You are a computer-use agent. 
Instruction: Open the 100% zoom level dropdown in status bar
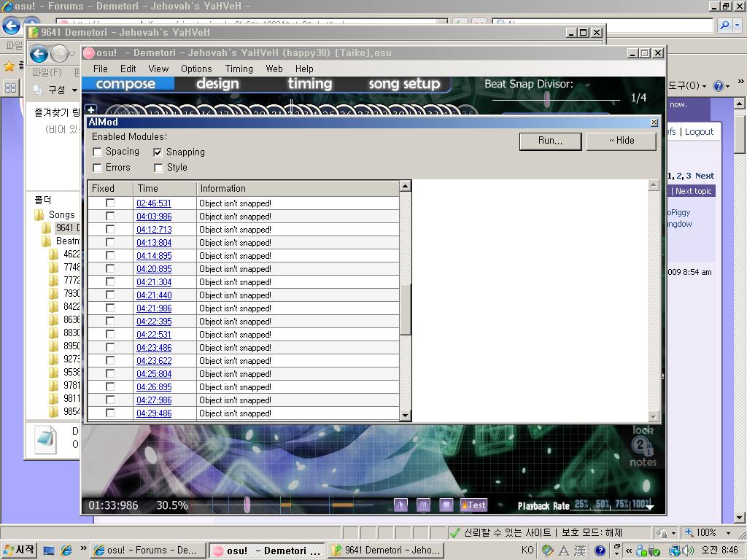(728, 533)
